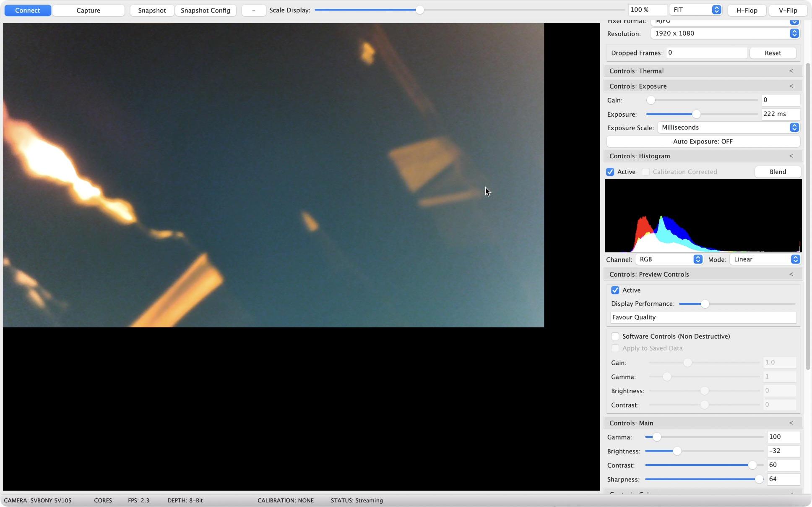The image size is (812, 507).
Task: Collapse the Controls: Exposure section arrow
Action: (791, 86)
